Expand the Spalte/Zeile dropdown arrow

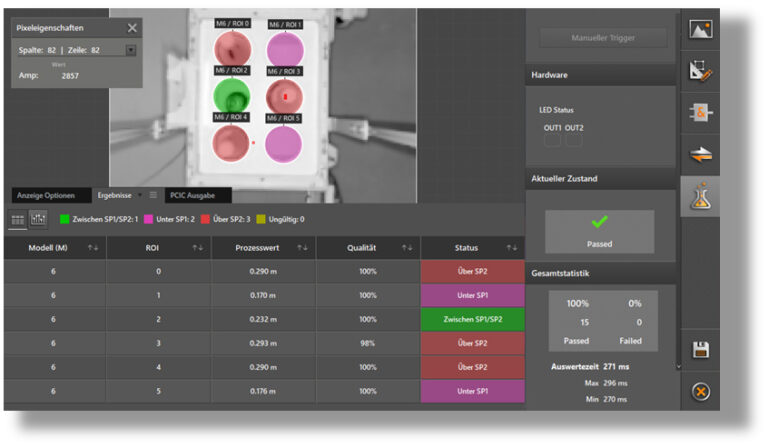[x=131, y=49]
